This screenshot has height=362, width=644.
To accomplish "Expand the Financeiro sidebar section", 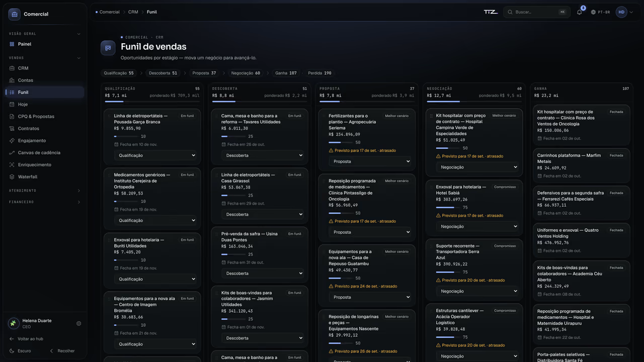I will pos(44,202).
